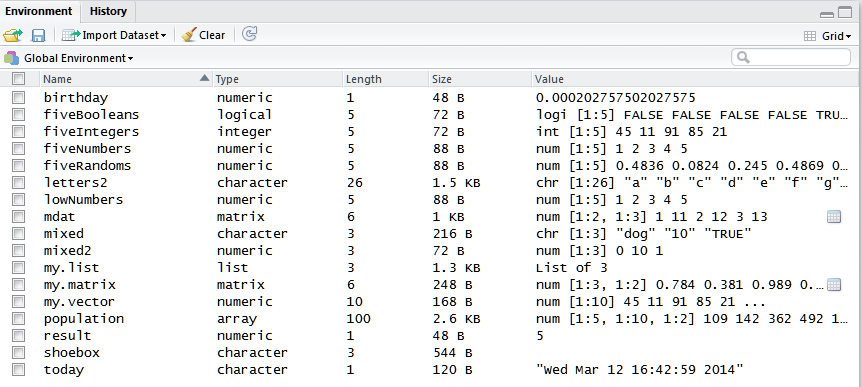Open my.matrix in the data viewer icon
The image size is (862, 387).
[x=833, y=285]
